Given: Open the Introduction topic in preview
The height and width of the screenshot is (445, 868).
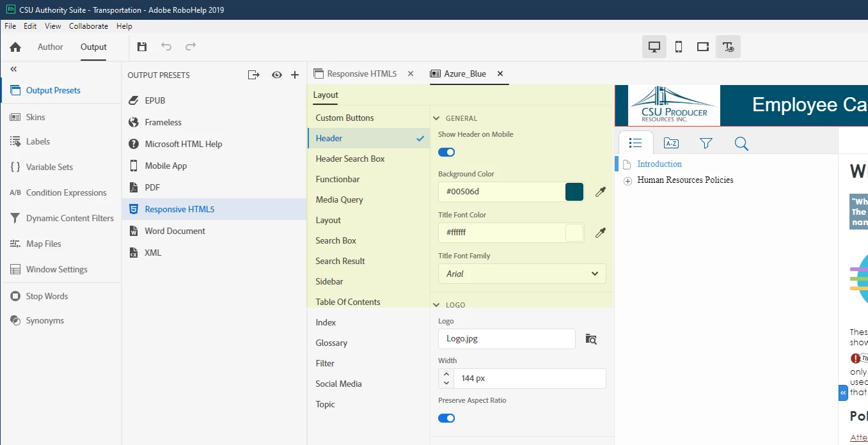Looking at the screenshot, I should pos(659,164).
